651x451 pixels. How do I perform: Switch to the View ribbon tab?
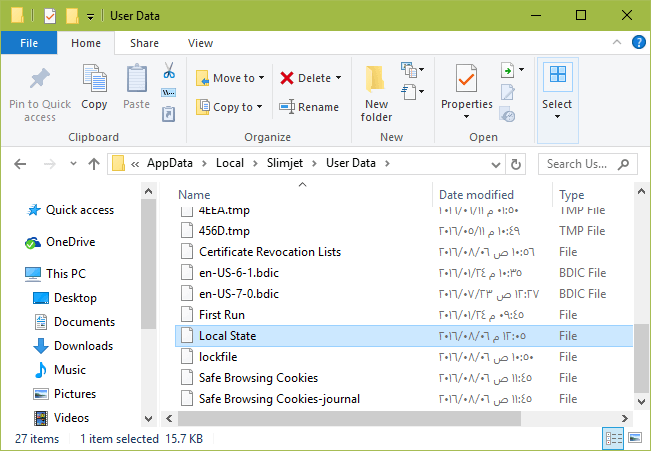tap(201, 43)
